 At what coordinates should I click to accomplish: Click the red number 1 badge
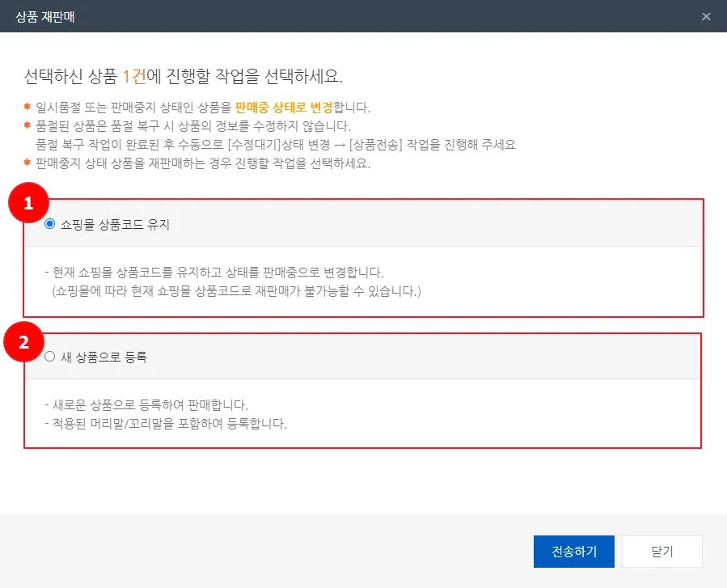29,205
